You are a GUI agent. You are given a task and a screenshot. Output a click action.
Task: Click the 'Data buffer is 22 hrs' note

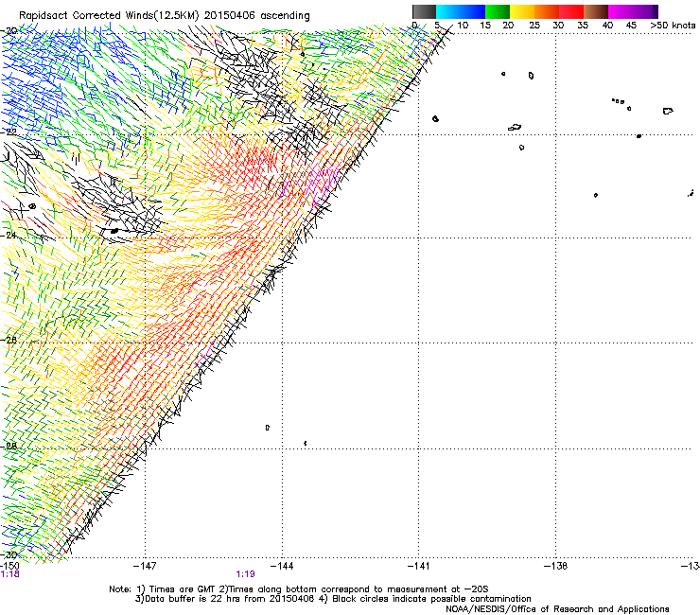click(x=224, y=599)
